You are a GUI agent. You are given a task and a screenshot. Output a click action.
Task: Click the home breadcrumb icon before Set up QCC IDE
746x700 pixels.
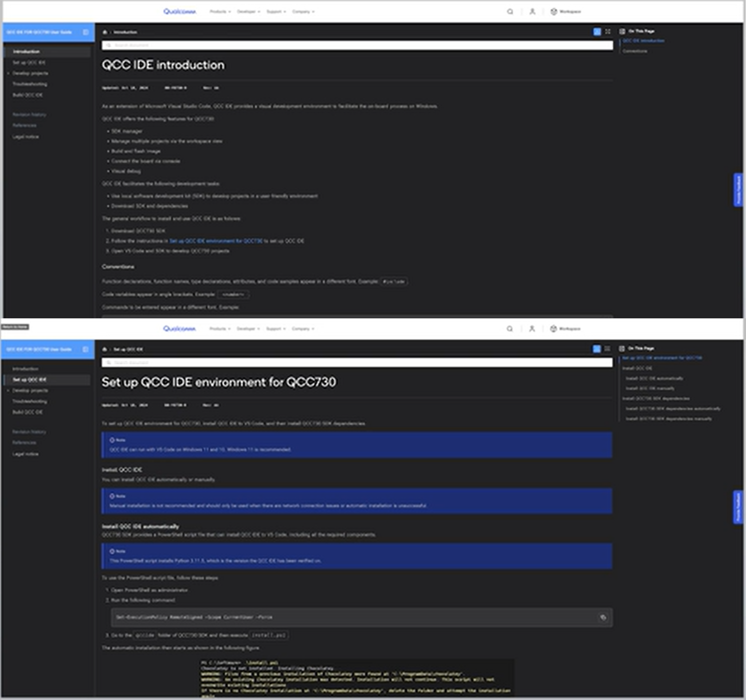pyautogui.click(x=105, y=349)
